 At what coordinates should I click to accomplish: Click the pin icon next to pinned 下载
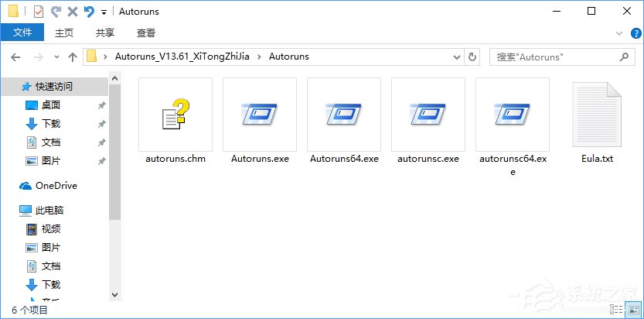[x=101, y=124]
